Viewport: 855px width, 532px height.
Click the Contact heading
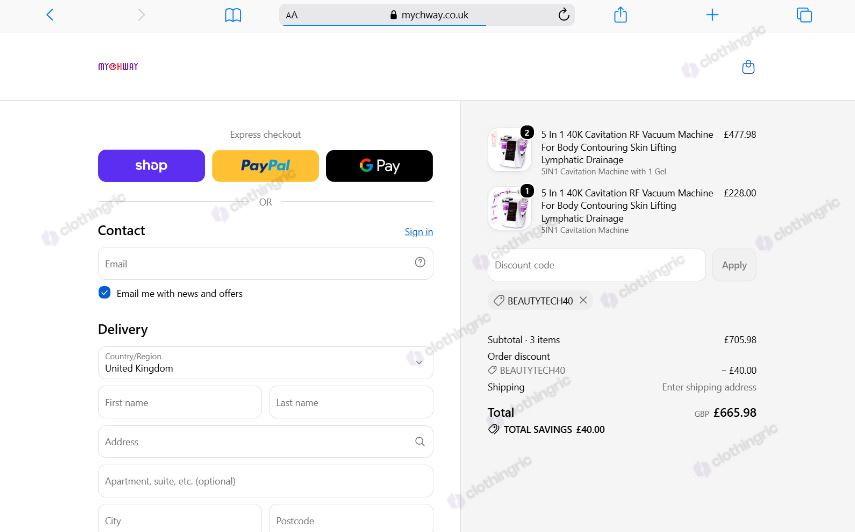click(122, 231)
